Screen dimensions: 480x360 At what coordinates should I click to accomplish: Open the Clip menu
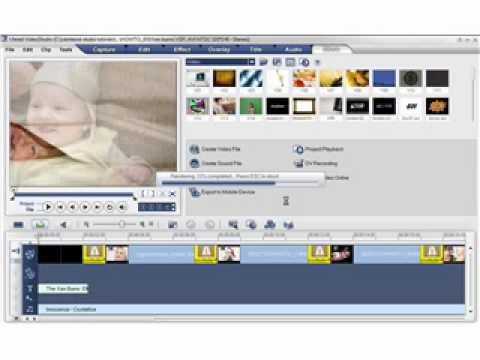pos(46,50)
